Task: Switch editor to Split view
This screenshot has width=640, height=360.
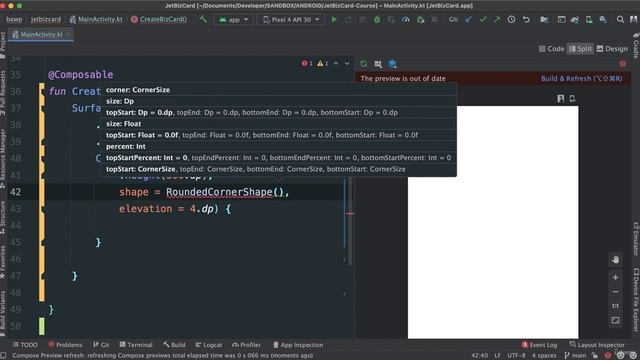Action: click(x=580, y=49)
